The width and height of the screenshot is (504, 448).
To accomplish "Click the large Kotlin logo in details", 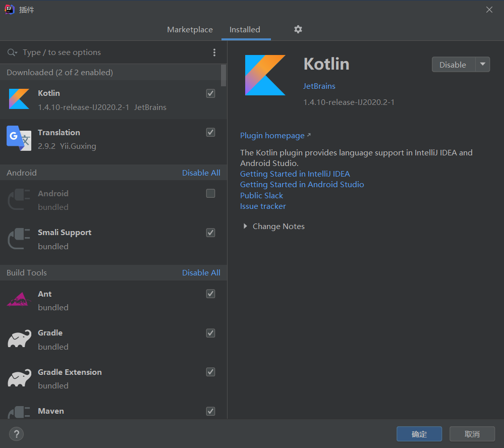I will tap(265, 75).
